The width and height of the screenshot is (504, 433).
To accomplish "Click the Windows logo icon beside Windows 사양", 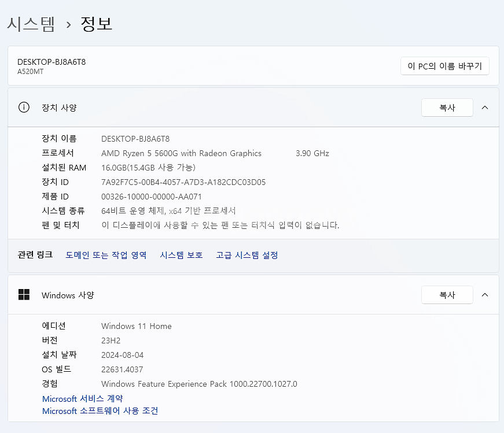I will [x=24, y=295].
